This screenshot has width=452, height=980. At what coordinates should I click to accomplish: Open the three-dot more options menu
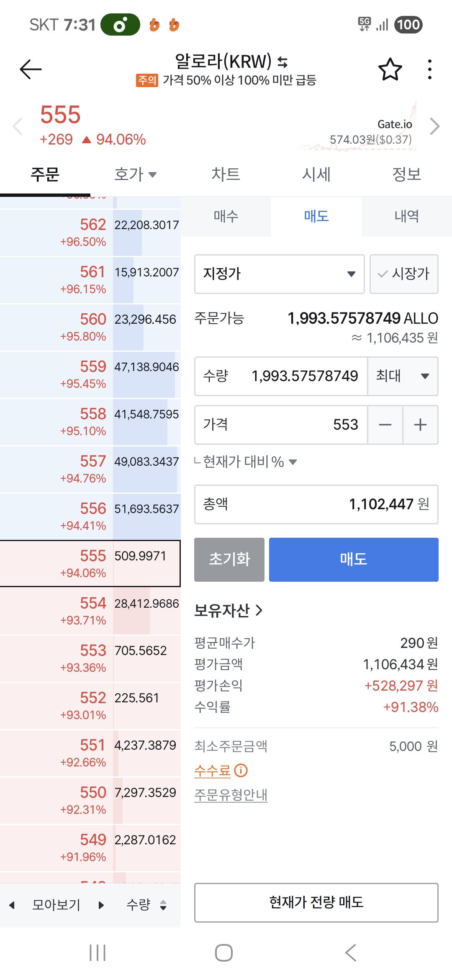429,69
